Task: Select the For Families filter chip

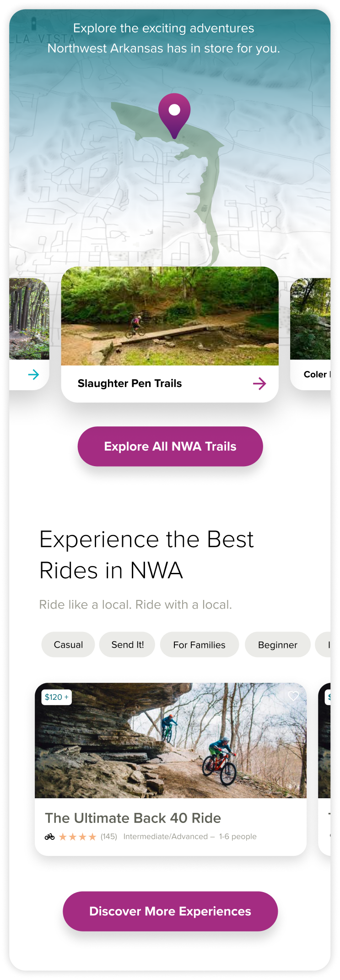Action: (x=200, y=645)
